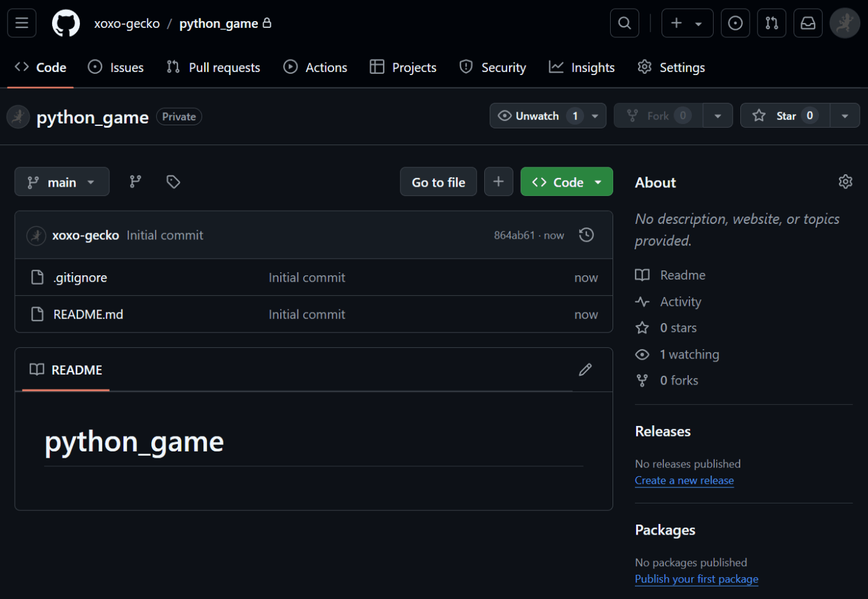The image size is (868, 599).
Task: Expand the main branch selector
Action: coord(62,182)
